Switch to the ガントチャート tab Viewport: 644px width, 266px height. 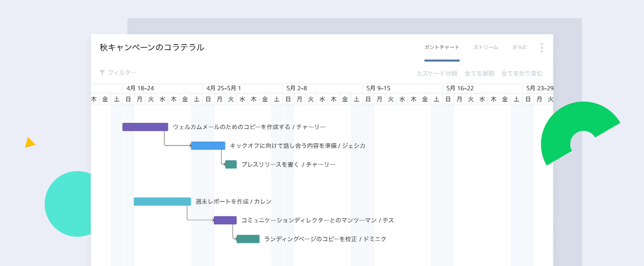point(442,47)
